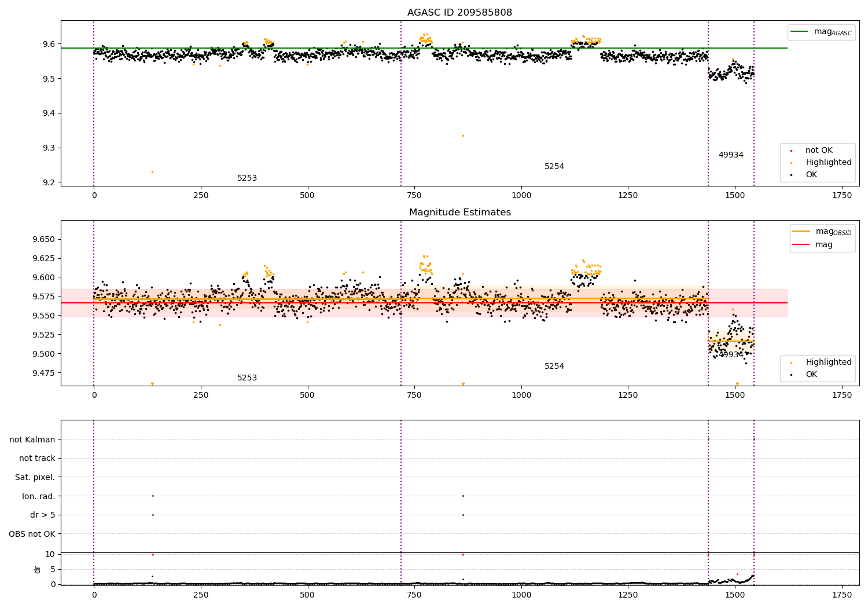This screenshot has width=868, height=608.
Task: Click the red line sample beside 'mag' legend
Action: tap(802, 245)
